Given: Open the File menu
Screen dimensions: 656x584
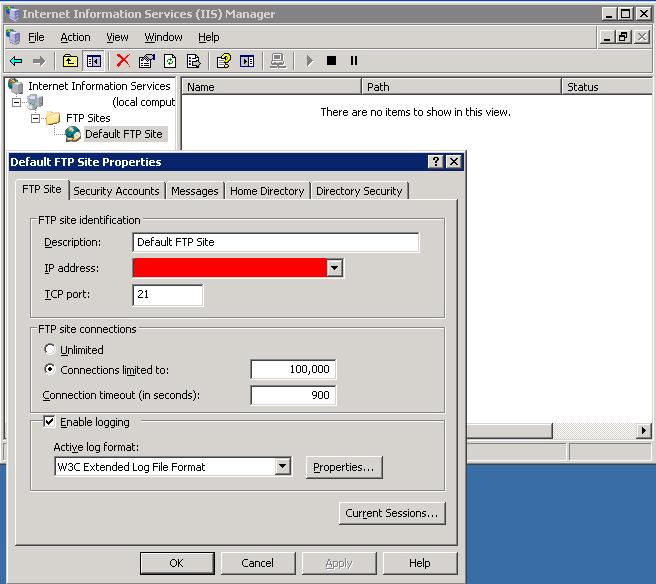Looking at the screenshot, I should coord(36,37).
